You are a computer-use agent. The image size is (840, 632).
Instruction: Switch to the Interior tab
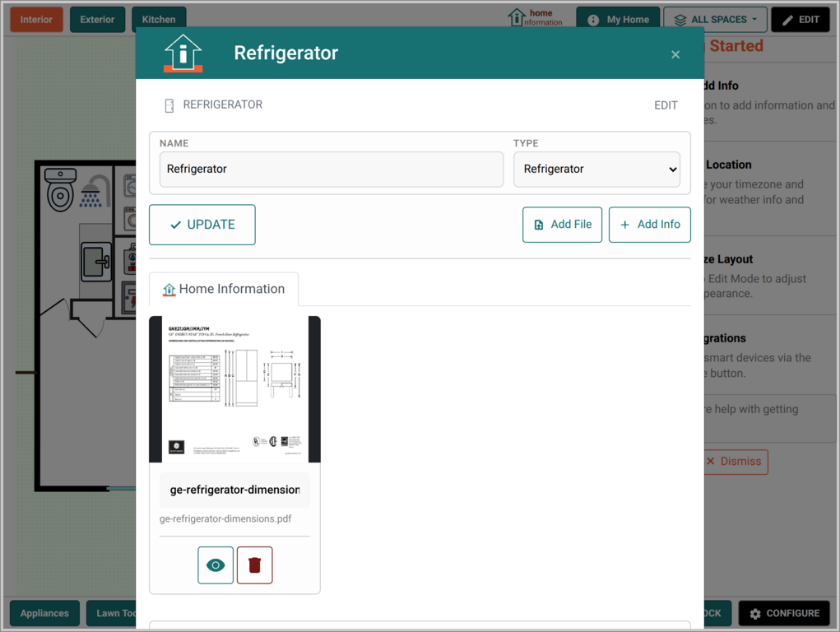tap(36, 20)
